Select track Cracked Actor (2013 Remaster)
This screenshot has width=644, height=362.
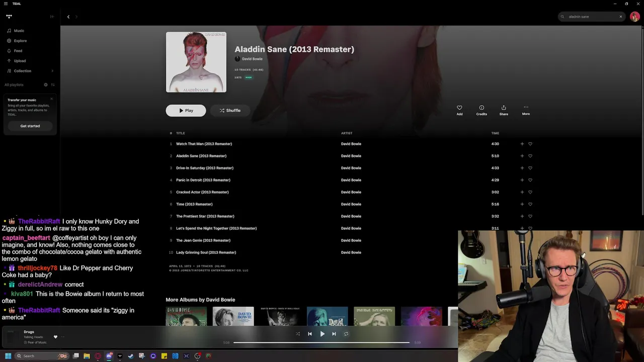[202, 192]
